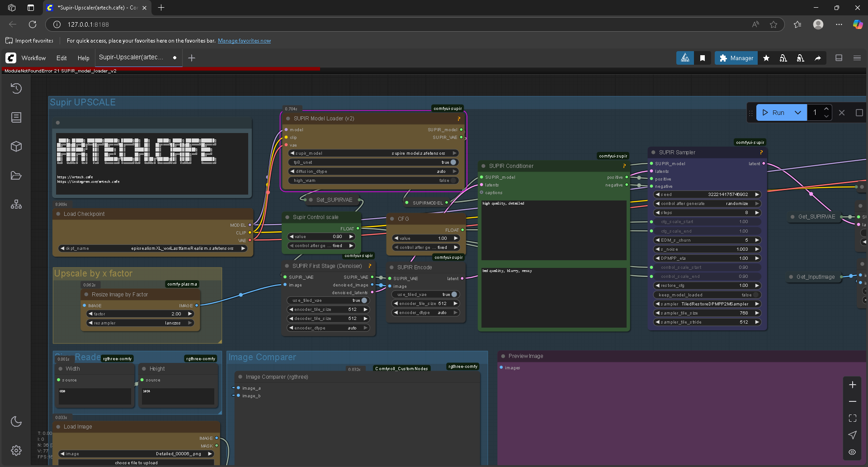Open the Help menu
868x467 pixels.
[x=83, y=58]
